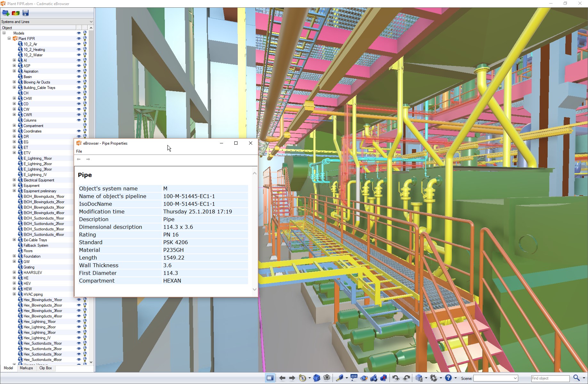Toggle visibility eye for Plant FIPR

[x=79, y=38]
